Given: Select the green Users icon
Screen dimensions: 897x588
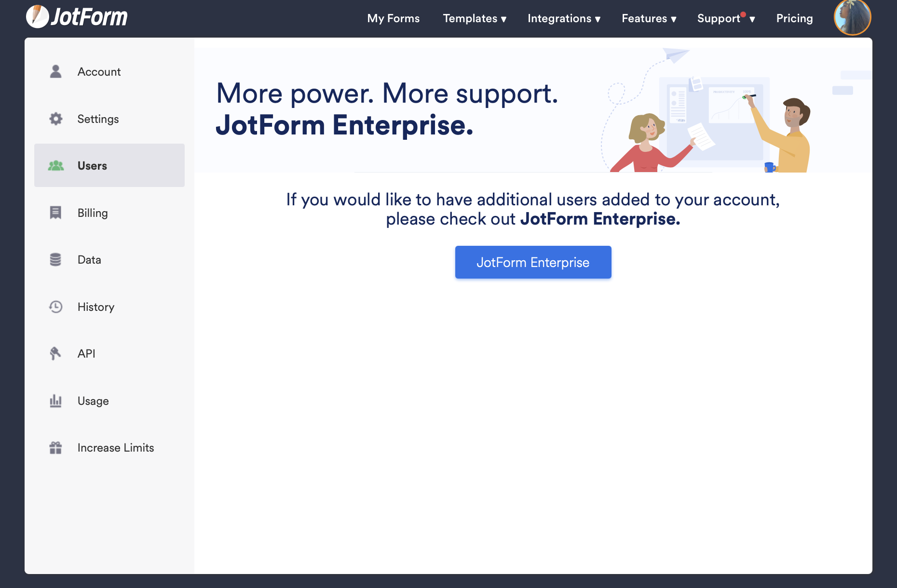Looking at the screenshot, I should click(55, 165).
